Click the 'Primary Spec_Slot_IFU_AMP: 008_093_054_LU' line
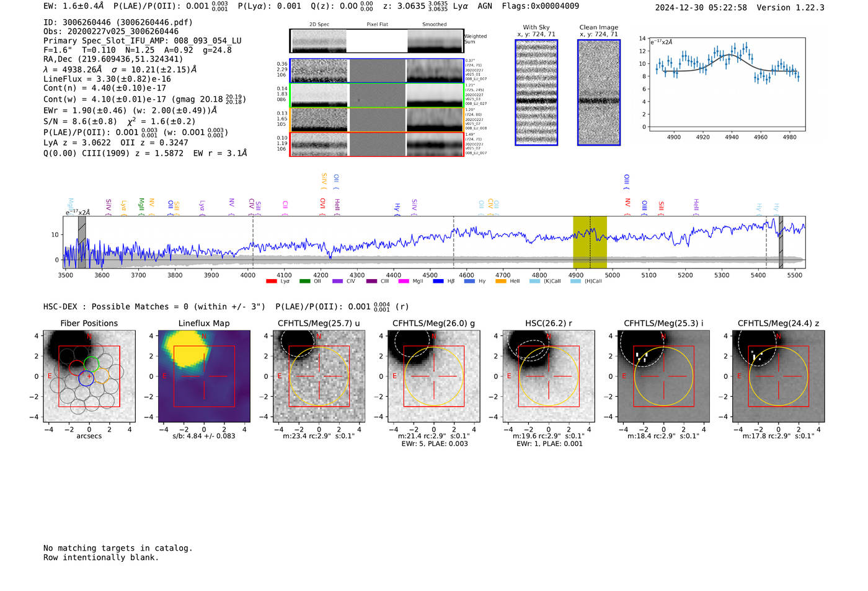Screen dimensions: 868x591 pos(143,41)
